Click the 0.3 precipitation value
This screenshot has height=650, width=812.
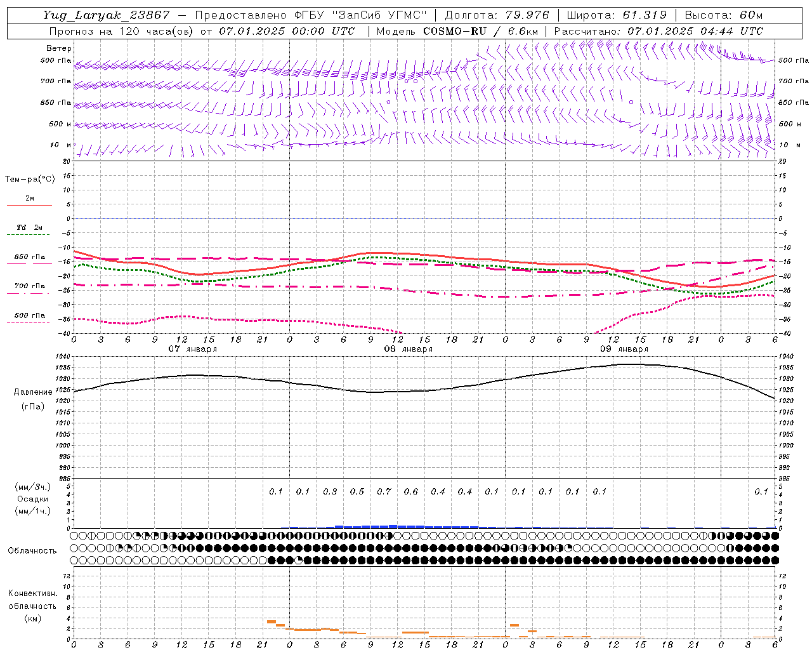coord(330,491)
